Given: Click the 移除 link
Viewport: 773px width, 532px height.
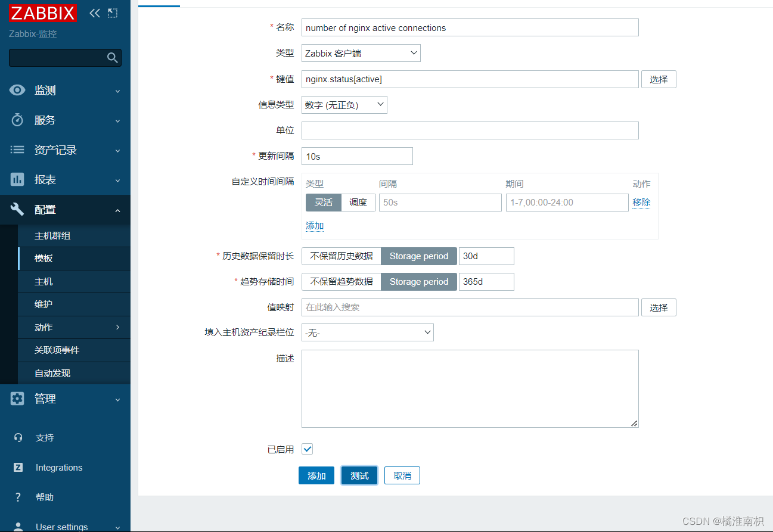Looking at the screenshot, I should pyautogui.click(x=641, y=203).
